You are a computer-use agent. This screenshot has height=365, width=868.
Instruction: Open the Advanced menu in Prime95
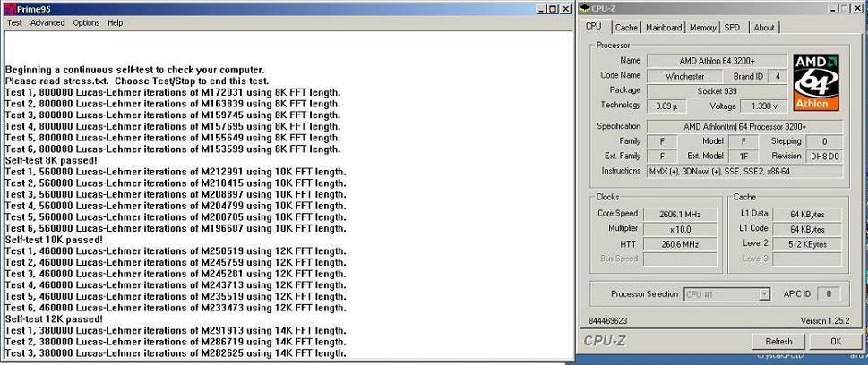tap(47, 22)
